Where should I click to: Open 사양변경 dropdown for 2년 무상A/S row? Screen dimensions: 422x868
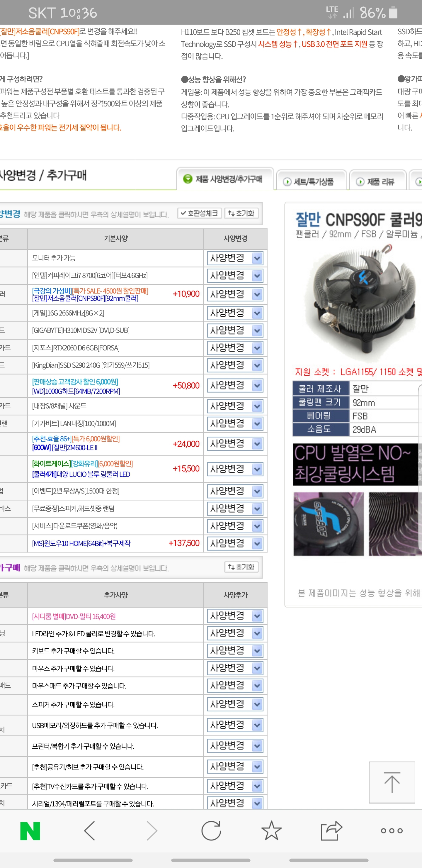pos(235,491)
